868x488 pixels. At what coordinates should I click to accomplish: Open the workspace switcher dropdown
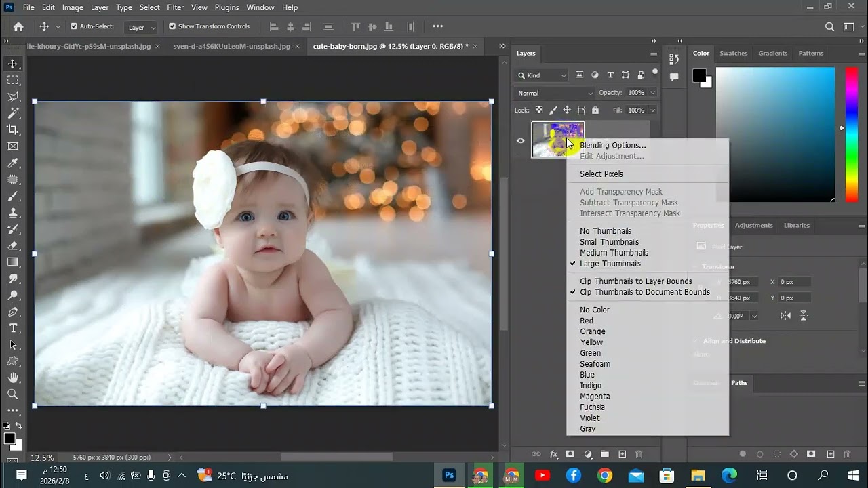point(849,27)
